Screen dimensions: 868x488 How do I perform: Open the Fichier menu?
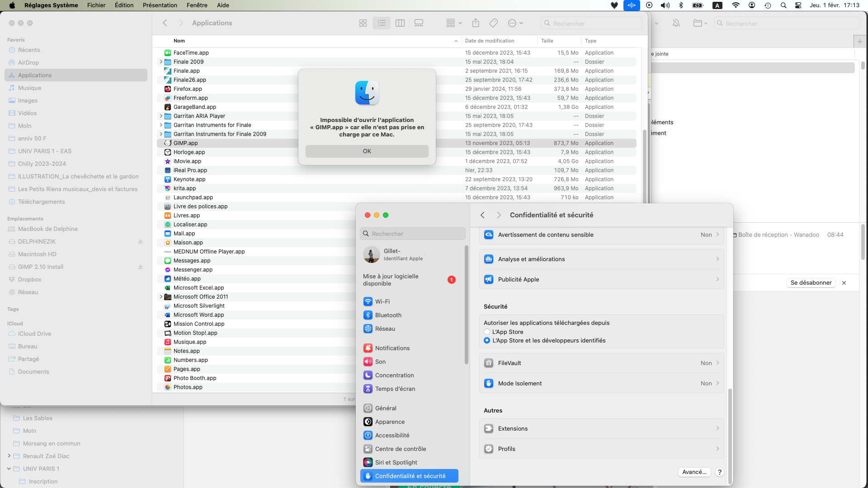coord(96,5)
